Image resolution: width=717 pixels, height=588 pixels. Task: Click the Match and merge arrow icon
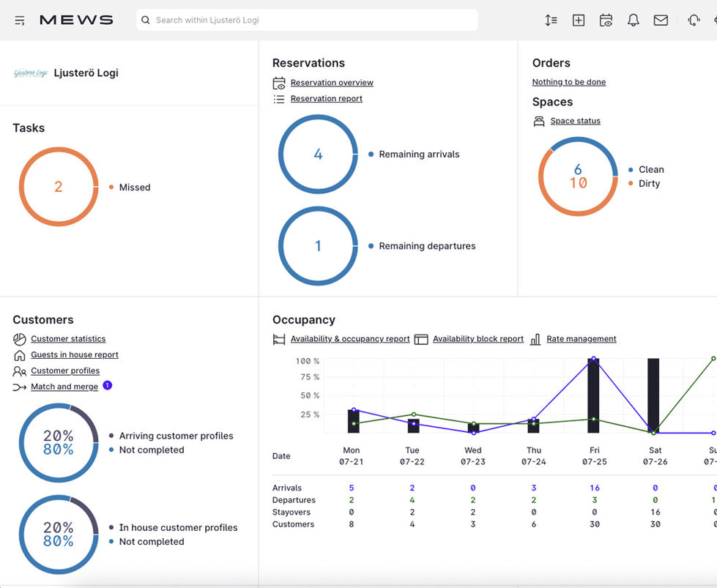(x=19, y=387)
